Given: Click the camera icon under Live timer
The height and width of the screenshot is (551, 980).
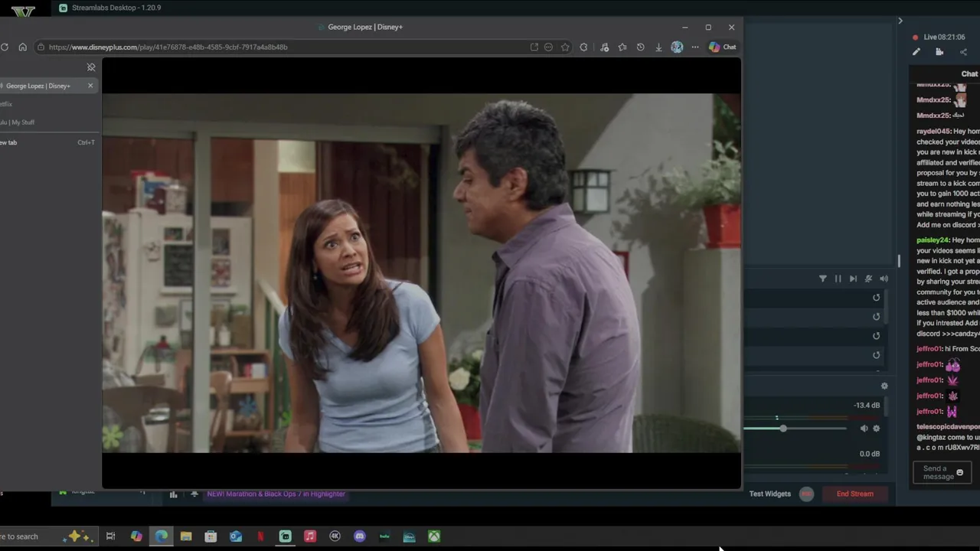Looking at the screenshot, I should click(939, 52).
